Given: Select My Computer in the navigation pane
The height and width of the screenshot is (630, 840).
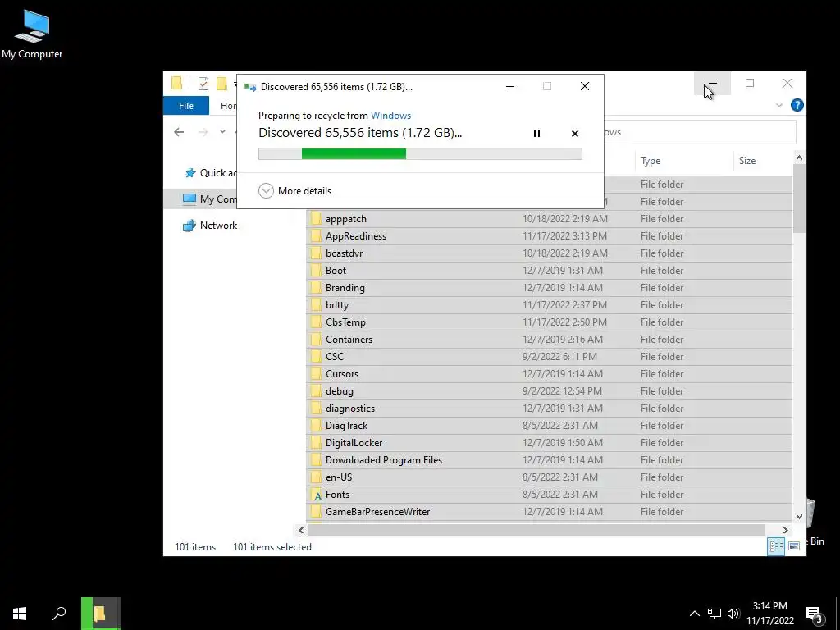Looking at the screenshot, I should [210, 199].
